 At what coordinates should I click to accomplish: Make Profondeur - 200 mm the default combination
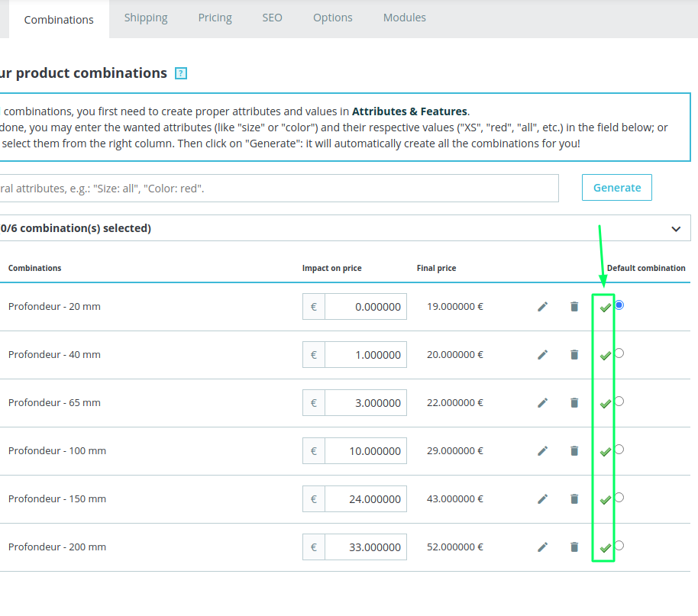click(x=619, y=546)
